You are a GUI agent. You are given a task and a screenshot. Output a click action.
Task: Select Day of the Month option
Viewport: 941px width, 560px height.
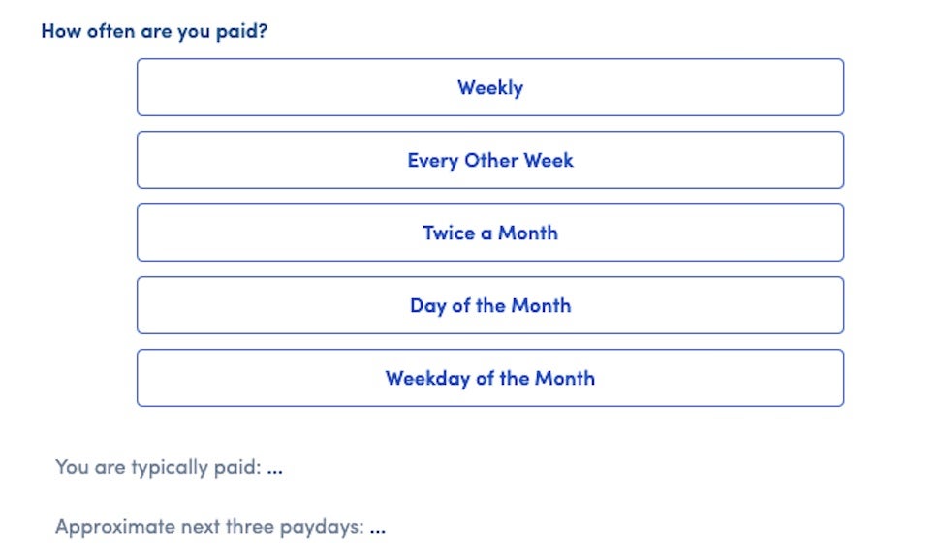tap(489, 305)
